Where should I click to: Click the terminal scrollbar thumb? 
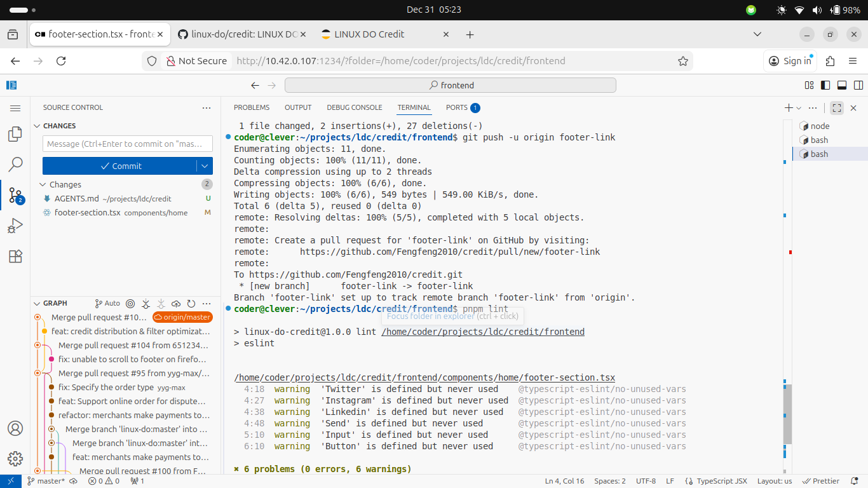click(787, 414)
